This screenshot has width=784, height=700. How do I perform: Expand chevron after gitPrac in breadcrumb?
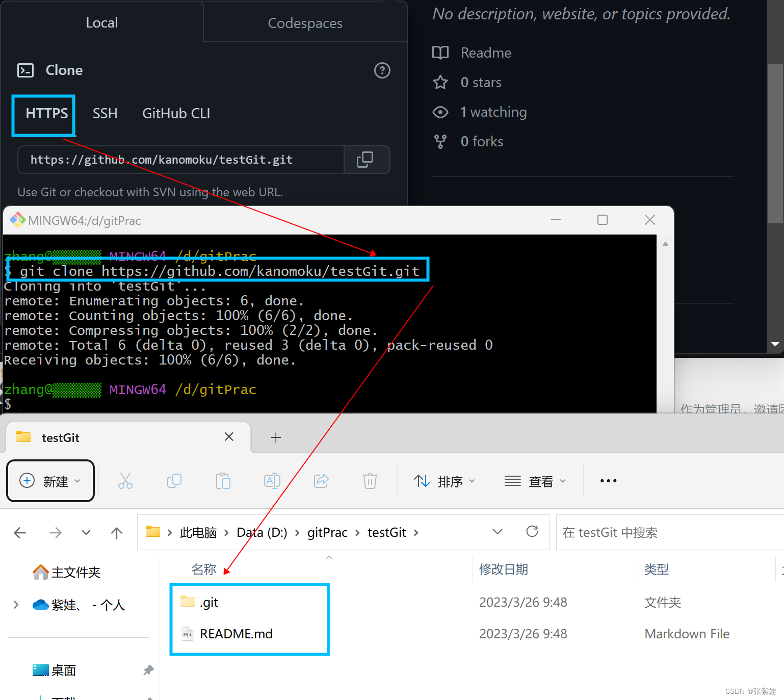pyautogui.click(x=357, y=533)
